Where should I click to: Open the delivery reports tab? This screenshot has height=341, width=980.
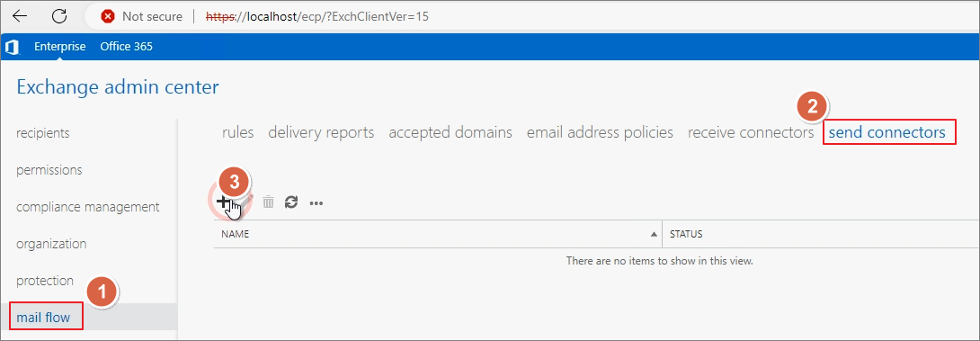[321, 132]
